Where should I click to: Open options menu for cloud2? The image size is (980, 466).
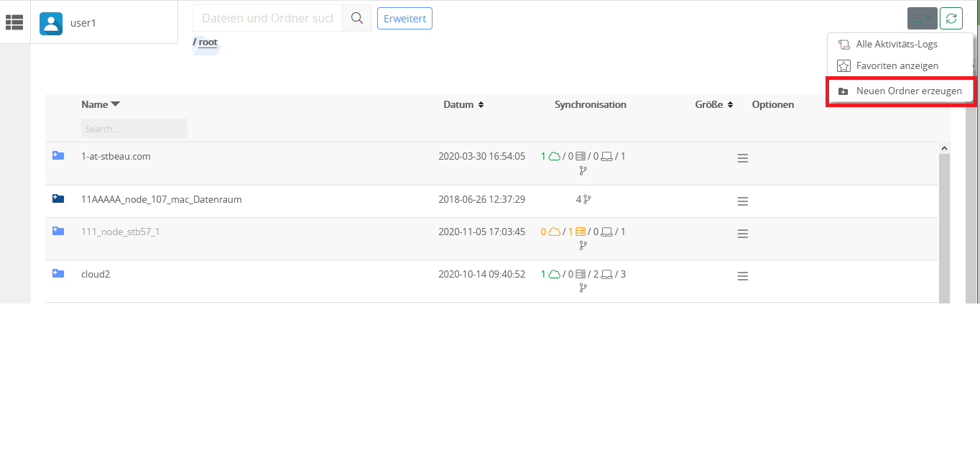(x=743, y=276)
